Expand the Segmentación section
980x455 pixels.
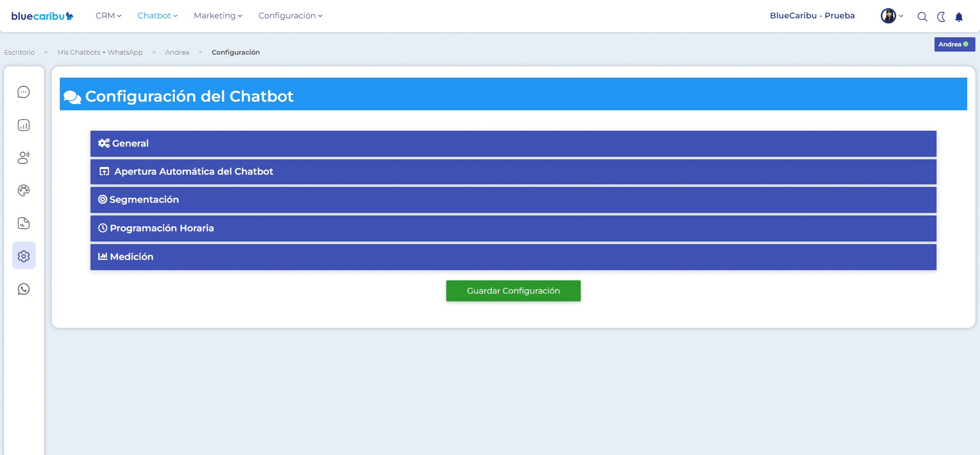pyautogui.click(x=513, y=200)
